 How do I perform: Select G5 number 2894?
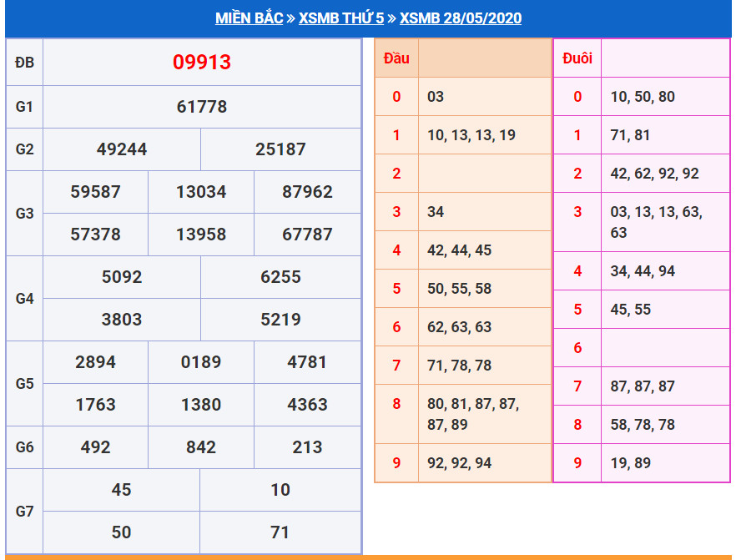96,362
